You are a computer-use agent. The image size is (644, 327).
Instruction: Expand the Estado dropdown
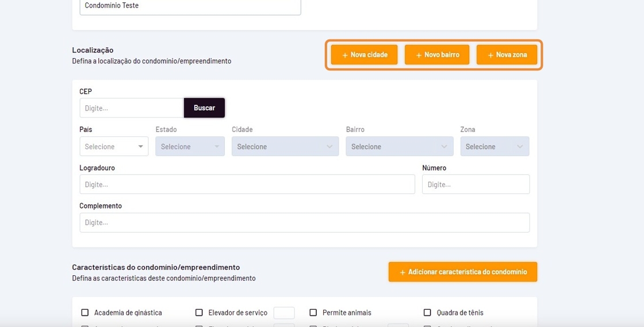coord(190,147)
